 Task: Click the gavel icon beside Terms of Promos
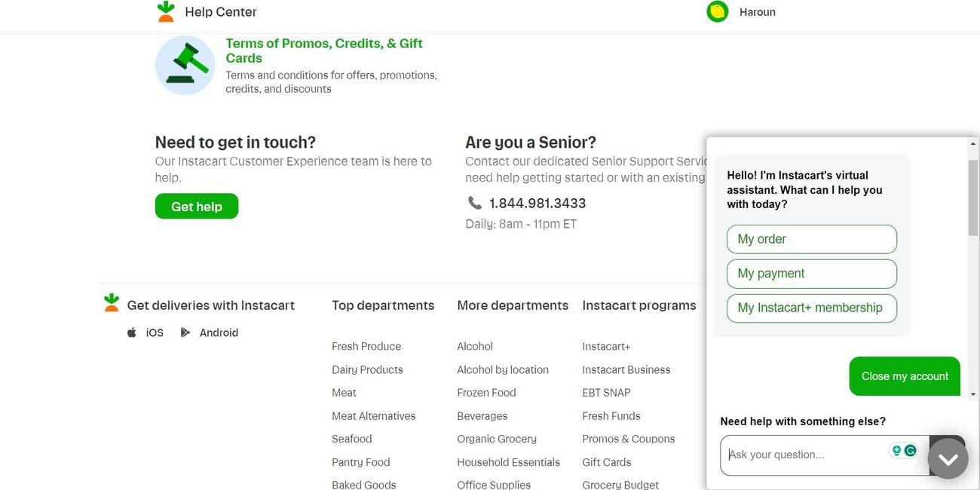pos(185,65)
